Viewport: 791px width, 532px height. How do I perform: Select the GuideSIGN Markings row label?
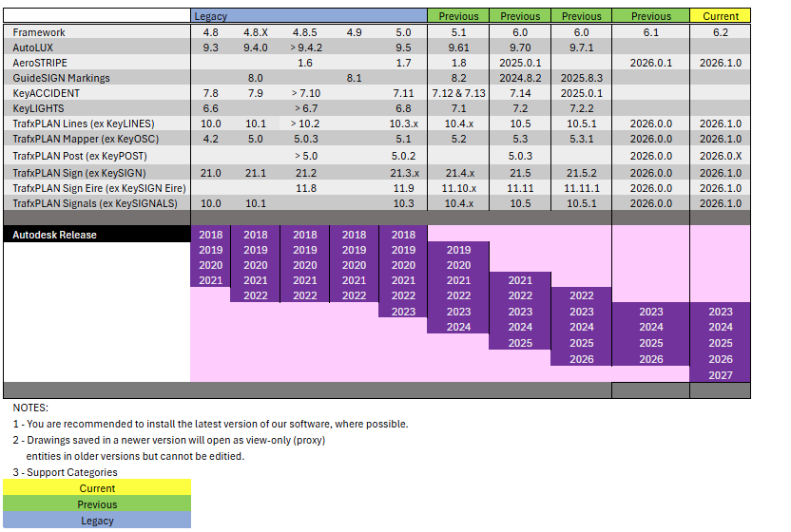click(61, 78)
